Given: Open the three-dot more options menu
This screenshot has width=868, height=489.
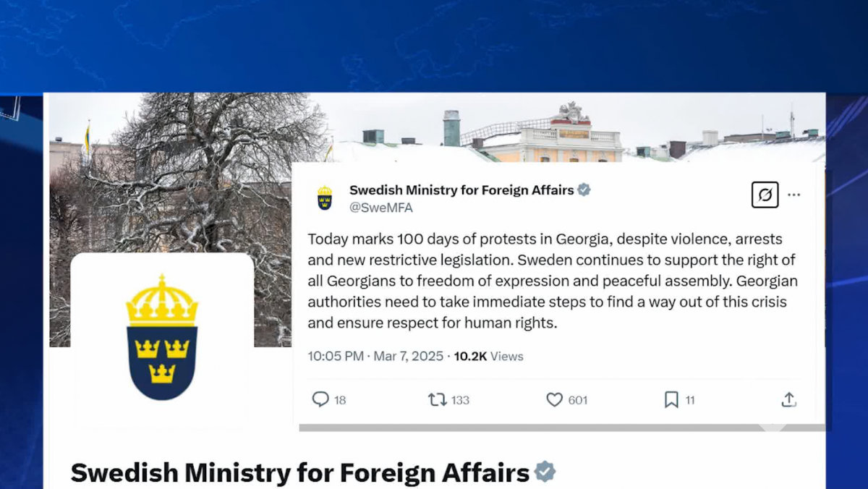Looking at the screenshot, I should tap(794, 195).
